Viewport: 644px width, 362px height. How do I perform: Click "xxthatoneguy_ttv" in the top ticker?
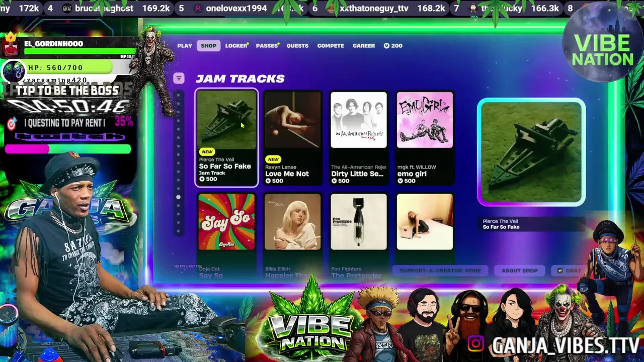point(374,9)
